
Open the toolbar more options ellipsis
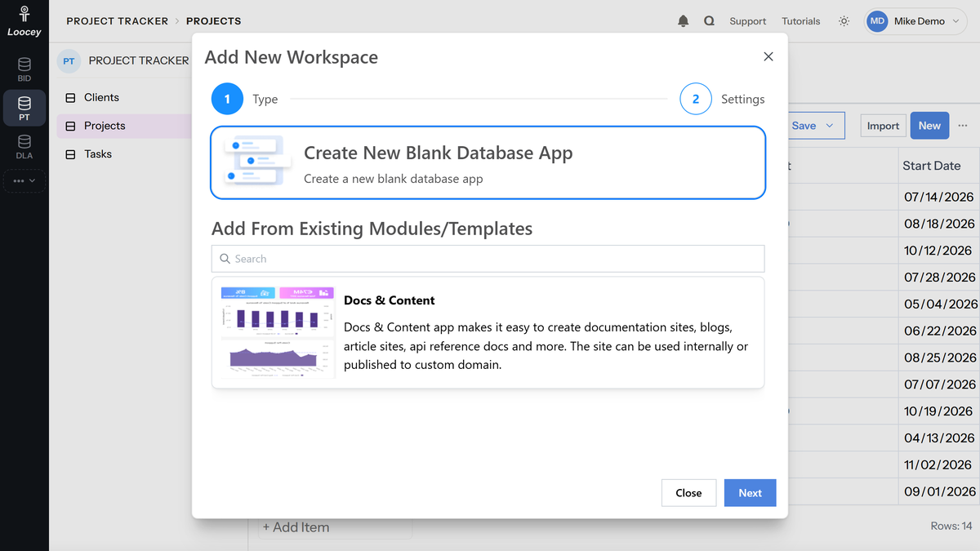(963, 126)
